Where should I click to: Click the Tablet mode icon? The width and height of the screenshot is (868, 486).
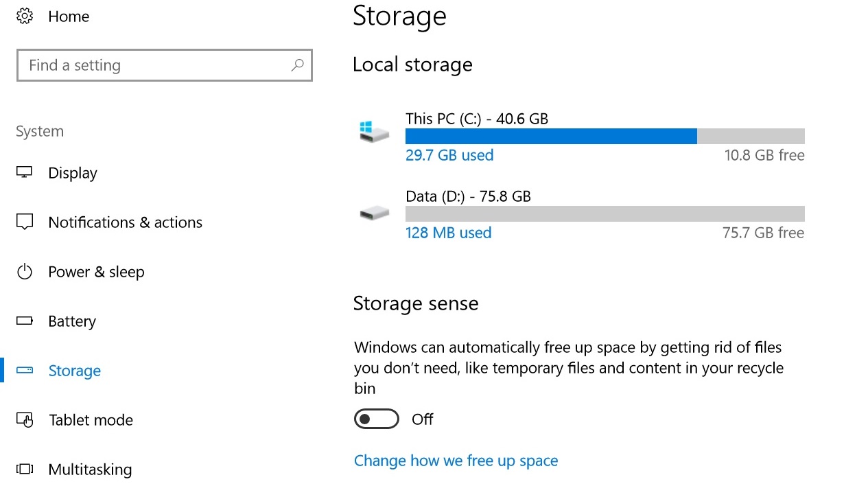(25, 420)
